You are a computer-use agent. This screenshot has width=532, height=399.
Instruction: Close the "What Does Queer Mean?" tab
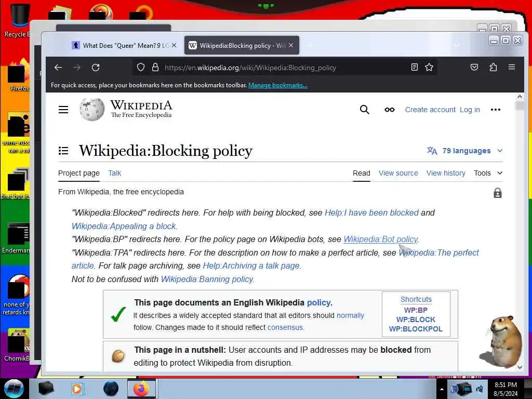174,45
